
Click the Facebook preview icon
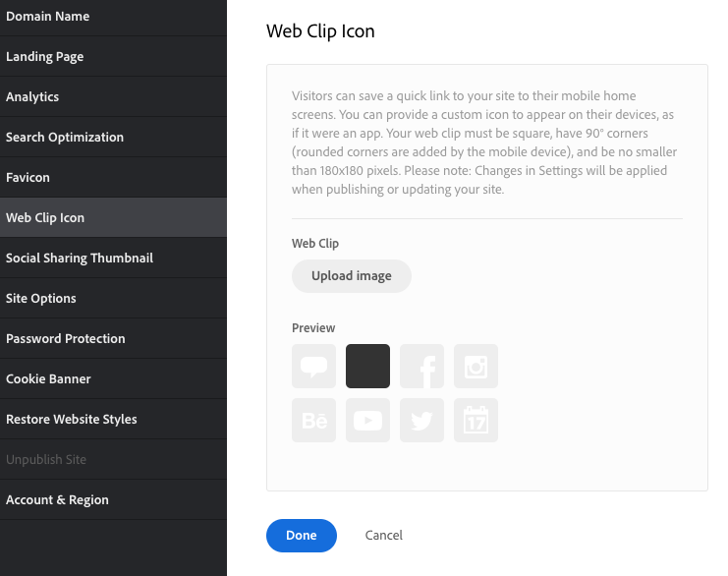(421, 366)
